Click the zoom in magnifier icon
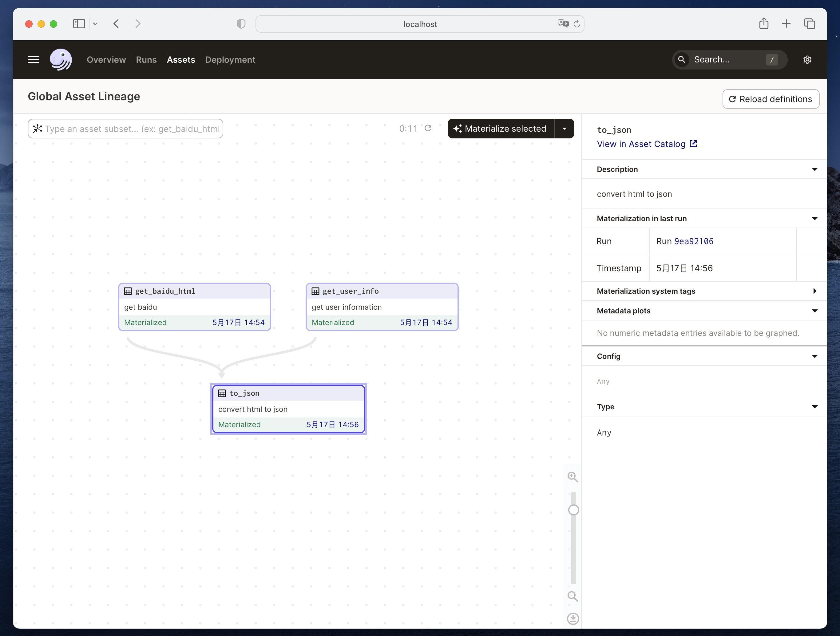The height and width of the screenshot is (636, 840). (x=573, y=477)
